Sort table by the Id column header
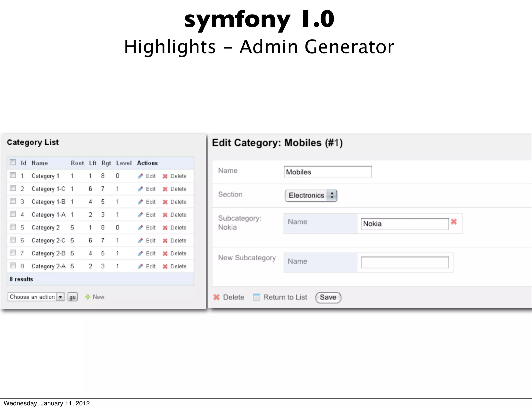Viewport: 532px width, 409px height. coord(23,163)
